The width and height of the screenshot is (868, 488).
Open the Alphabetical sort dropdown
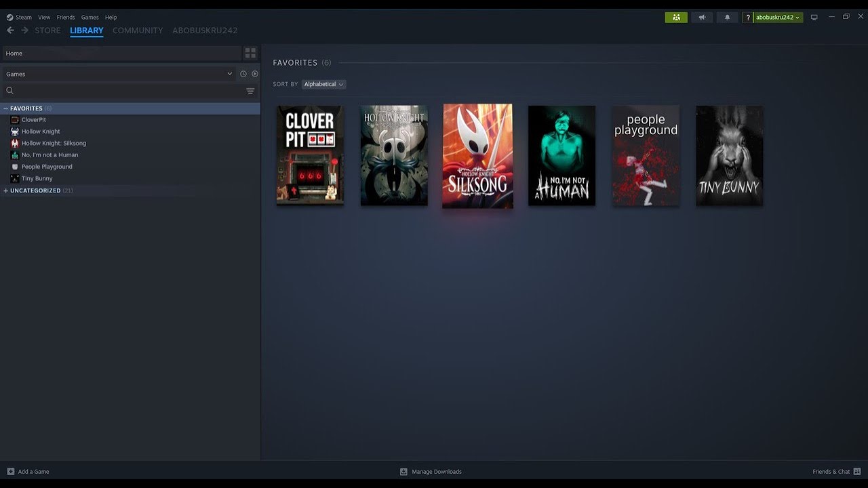click(x=323, y=84)
